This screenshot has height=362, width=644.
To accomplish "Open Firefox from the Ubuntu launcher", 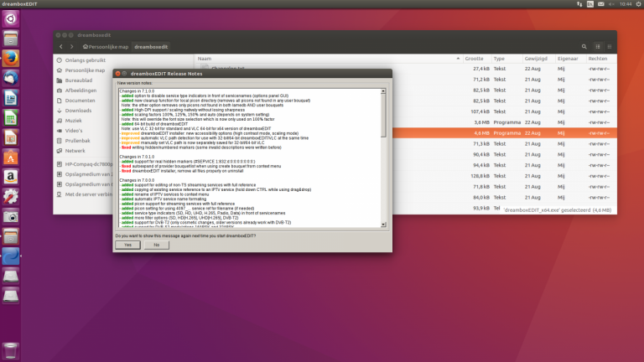I will point(11,58).
